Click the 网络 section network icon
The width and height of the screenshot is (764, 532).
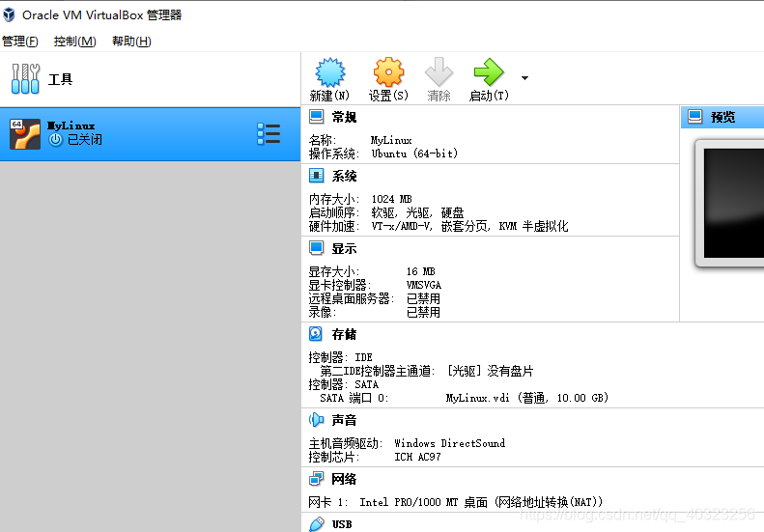pyautogui.click(x=316, y=479)
